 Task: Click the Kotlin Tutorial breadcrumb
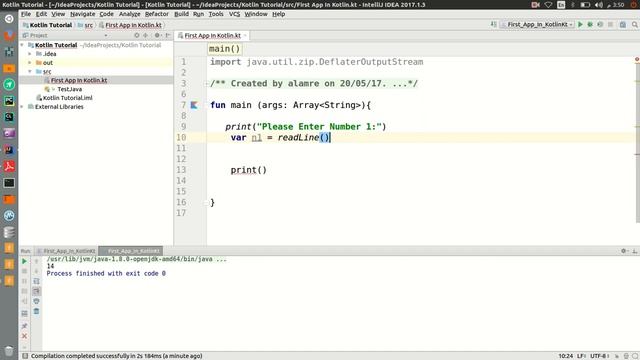click(47, 25)
